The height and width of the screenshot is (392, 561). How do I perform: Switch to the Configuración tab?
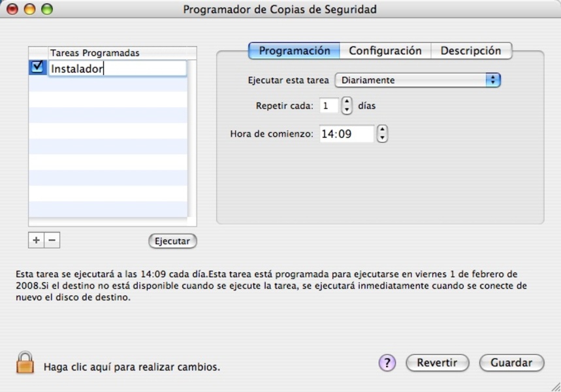pos(385,51)
